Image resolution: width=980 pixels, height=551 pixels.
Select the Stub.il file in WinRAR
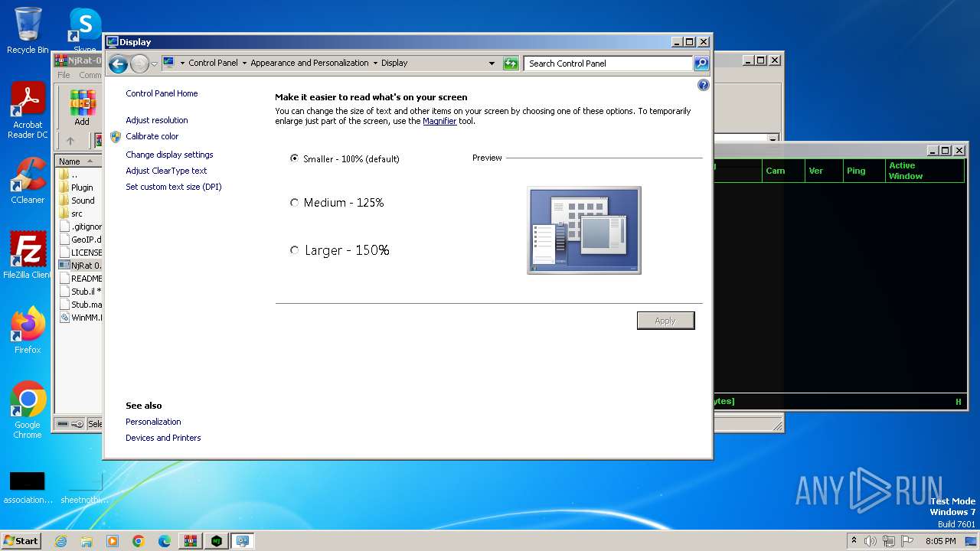click(80, 292)
